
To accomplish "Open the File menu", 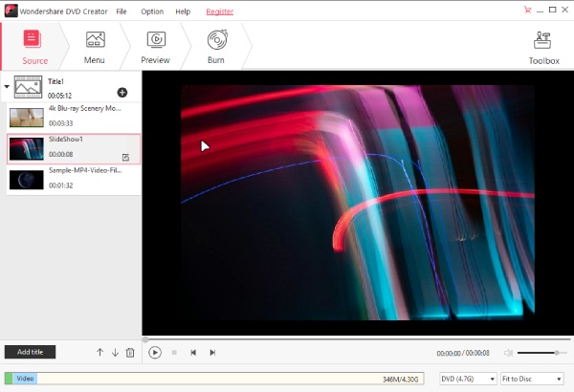I will 121,11.
